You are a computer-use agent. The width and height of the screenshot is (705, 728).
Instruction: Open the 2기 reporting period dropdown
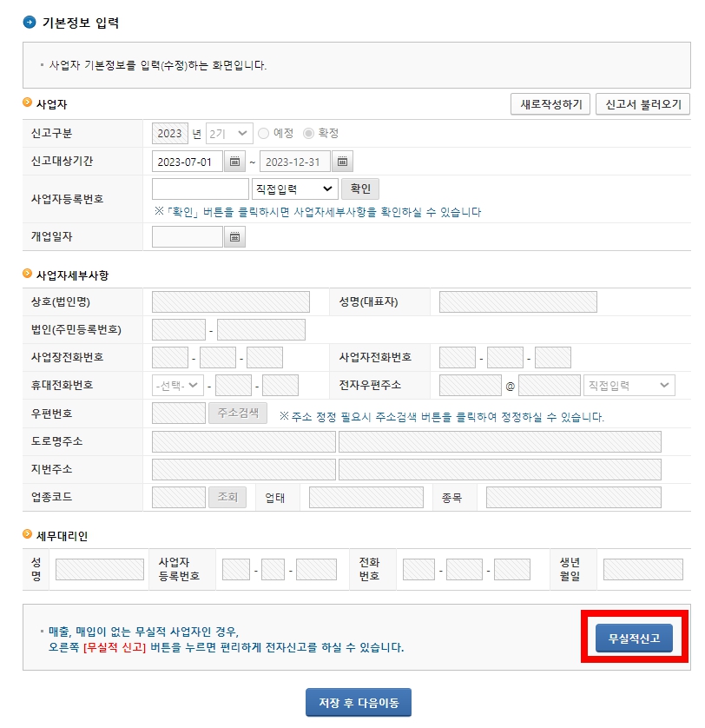(x=228, y=133)
